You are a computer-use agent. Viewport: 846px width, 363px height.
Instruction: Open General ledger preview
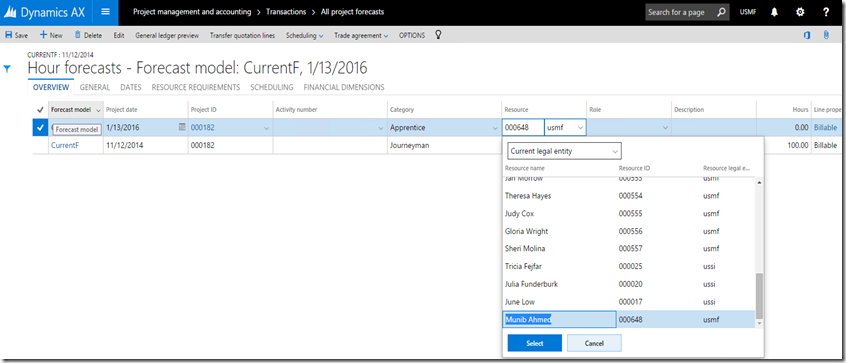coord(167,36)
